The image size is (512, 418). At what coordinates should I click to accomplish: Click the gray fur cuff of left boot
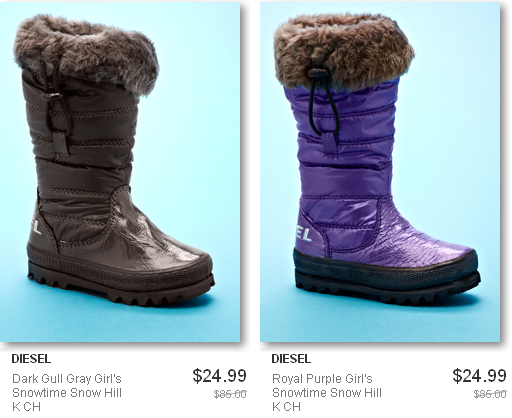[86, 53]
